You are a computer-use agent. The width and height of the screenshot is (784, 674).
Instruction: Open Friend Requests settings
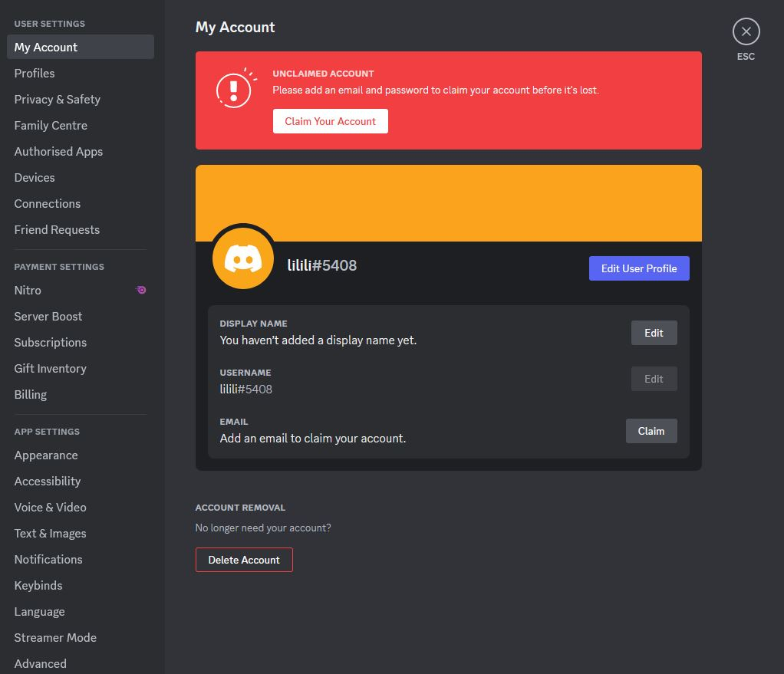81,229
